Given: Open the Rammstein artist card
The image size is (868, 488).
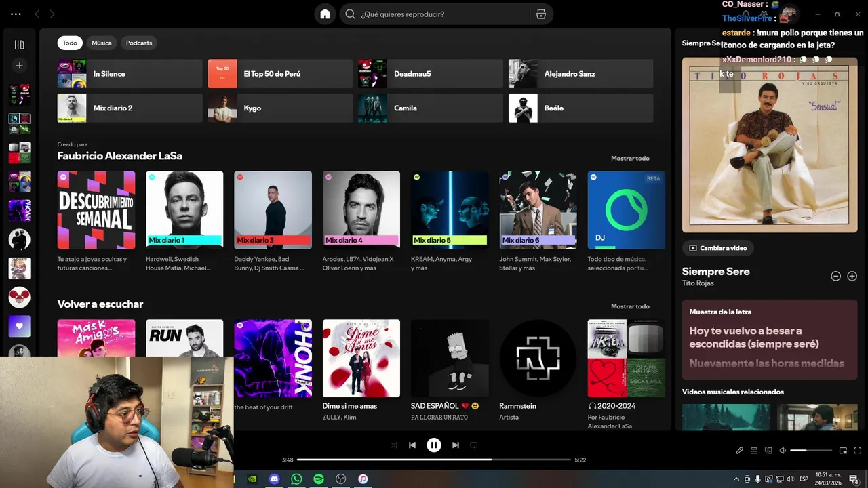Looking at the screenshot, I should [x=538, y=371].
